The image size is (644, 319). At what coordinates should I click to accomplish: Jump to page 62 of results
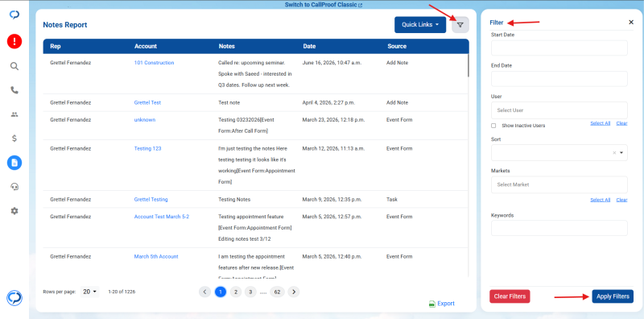[277, 292]
